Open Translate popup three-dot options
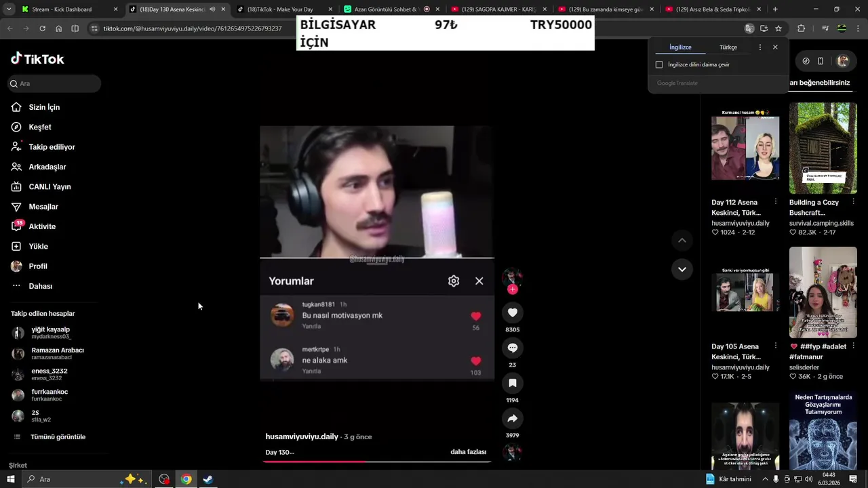The image size is (868, 488). pos(759,47)
